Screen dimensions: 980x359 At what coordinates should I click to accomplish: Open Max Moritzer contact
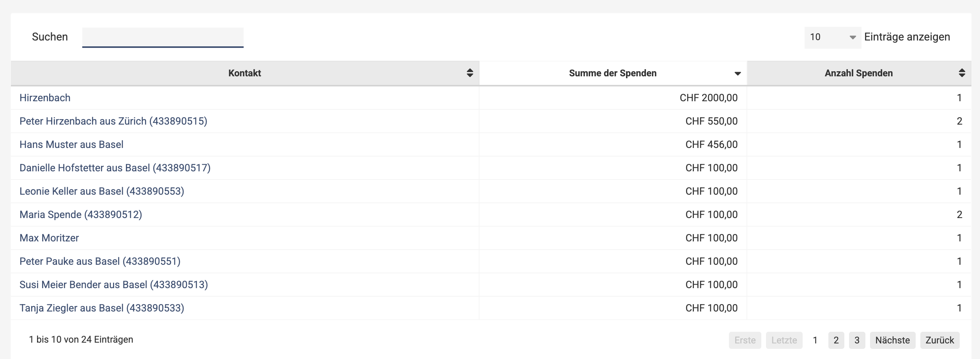pos(49,238)
